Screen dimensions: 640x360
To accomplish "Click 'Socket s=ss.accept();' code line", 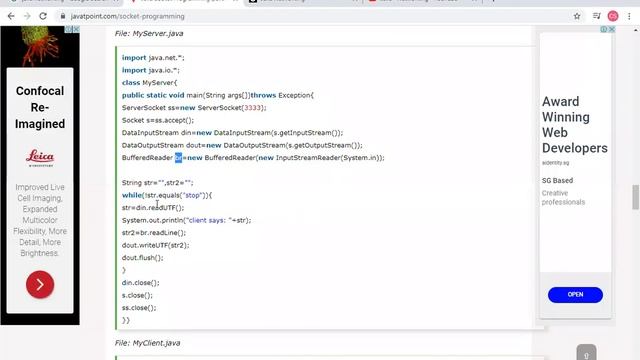I will pyautogui.click(x=158, y=120).
